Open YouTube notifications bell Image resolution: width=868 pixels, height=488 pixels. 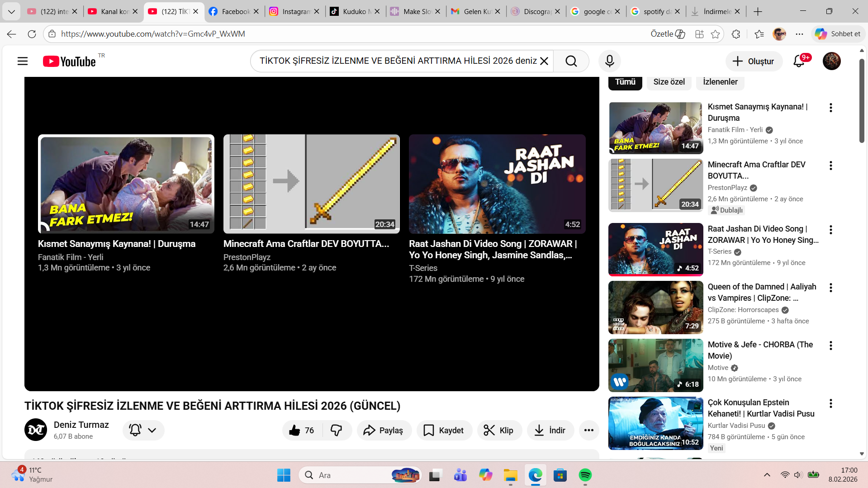[799, 61]
